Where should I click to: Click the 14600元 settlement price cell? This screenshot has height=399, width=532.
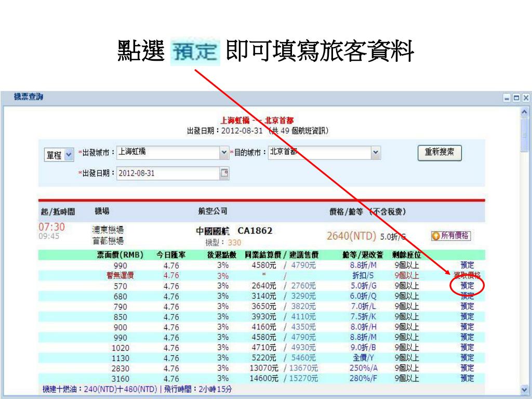(264, 378)
